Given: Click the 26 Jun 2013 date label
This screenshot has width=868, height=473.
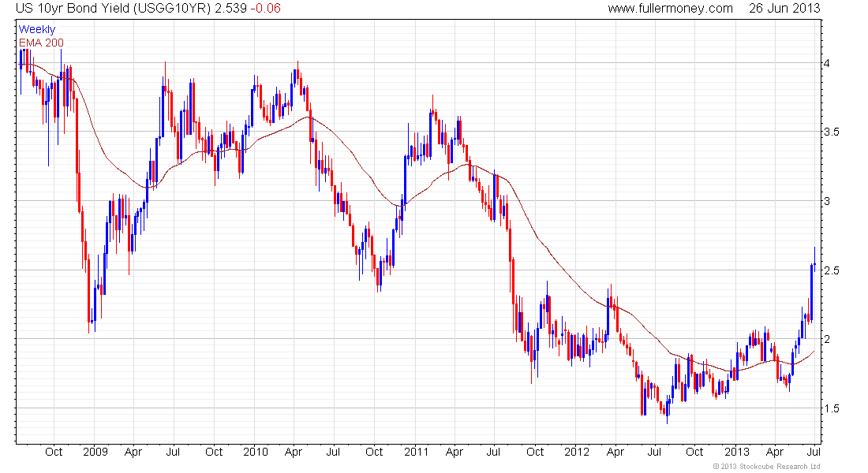Looking at the screenshot, I should 784,9.
